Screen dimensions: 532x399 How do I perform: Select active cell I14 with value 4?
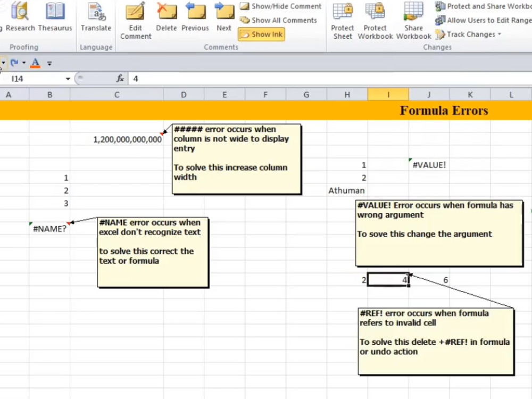click(x=388, y=280)
